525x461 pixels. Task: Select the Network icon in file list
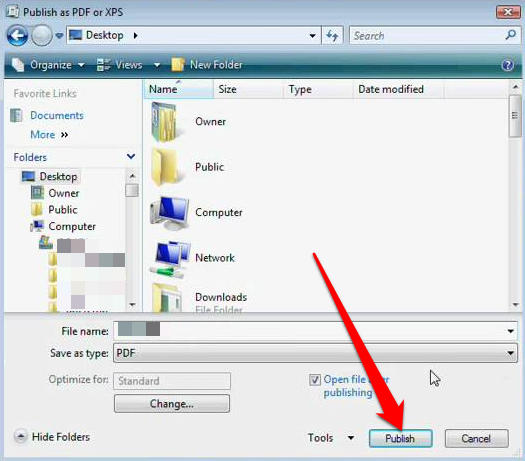(170, 259)
